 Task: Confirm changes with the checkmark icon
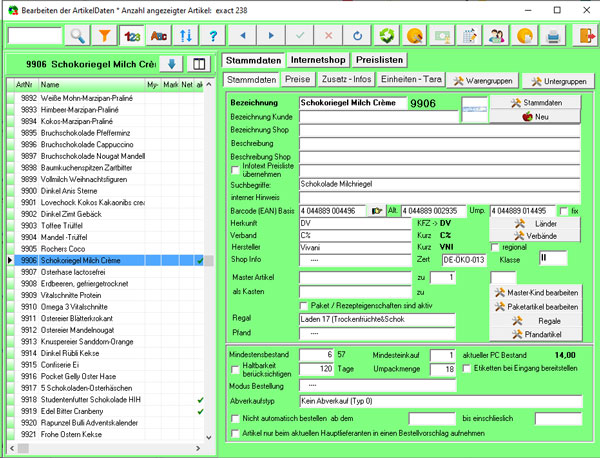(300, 36)
